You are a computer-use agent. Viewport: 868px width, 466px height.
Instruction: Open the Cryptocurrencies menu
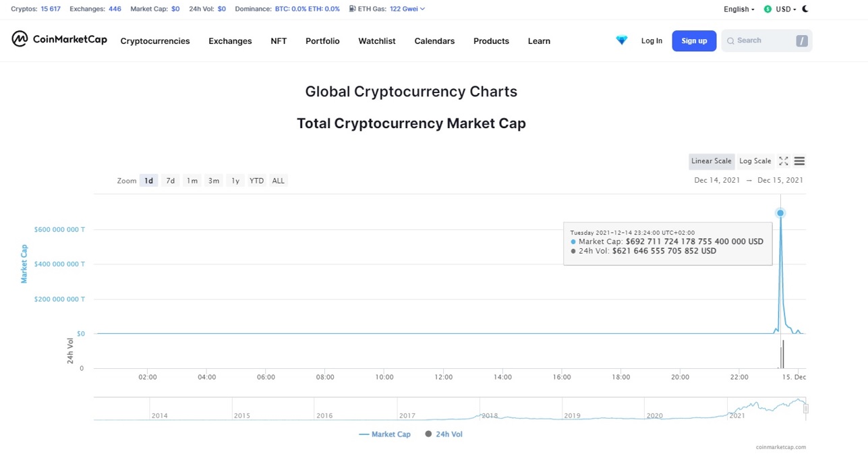tap(155, 41)
